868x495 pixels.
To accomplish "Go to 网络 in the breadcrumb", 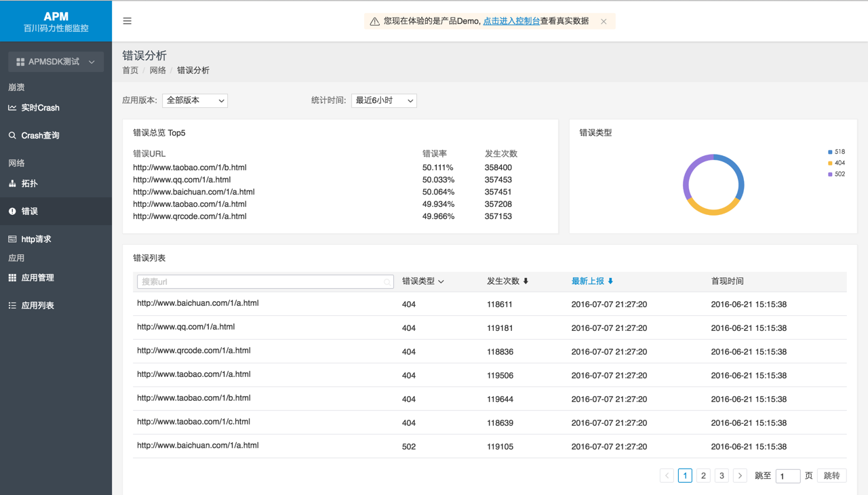I will point(158,71).
